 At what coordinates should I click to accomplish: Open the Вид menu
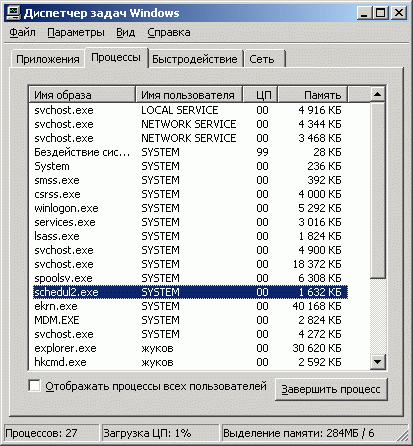pos(126,32)
